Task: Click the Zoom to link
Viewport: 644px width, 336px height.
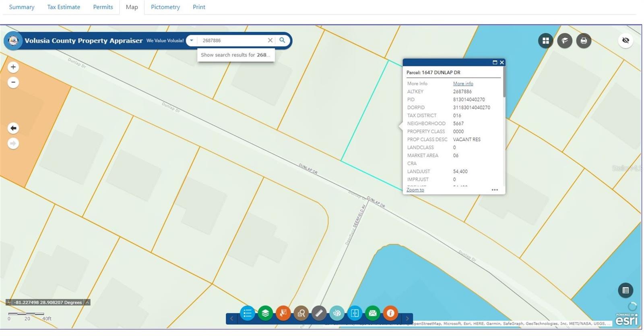Action: pyautogui.click(x=415, y=190)
